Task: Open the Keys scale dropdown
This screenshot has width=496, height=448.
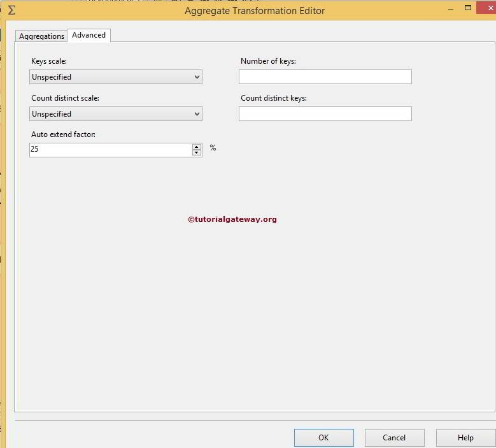Action: [116, 77]
